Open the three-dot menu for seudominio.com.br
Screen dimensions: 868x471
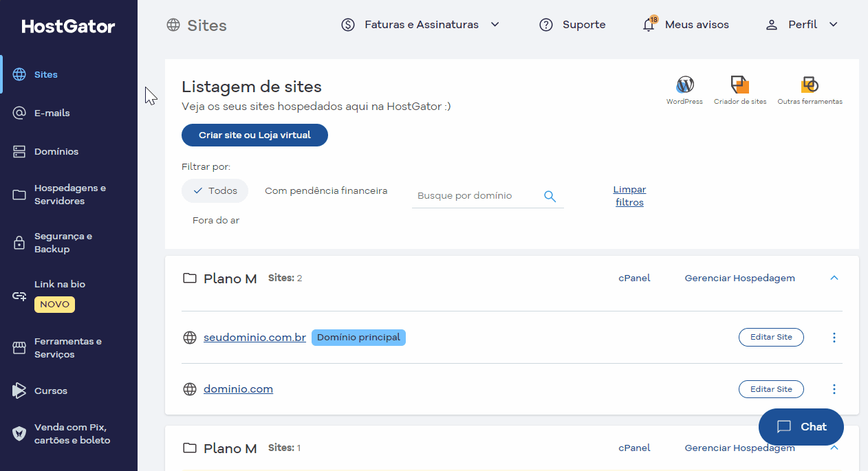[834, 338]
